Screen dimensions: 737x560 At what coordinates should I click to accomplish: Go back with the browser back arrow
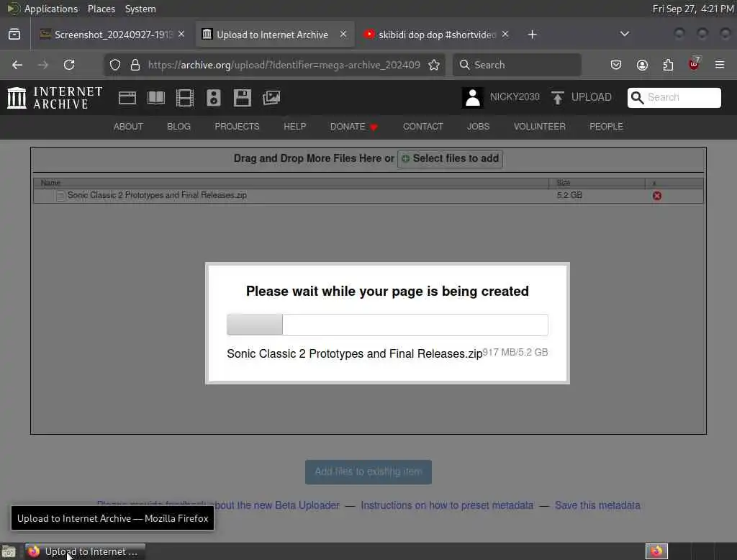[x=17, y=65]
